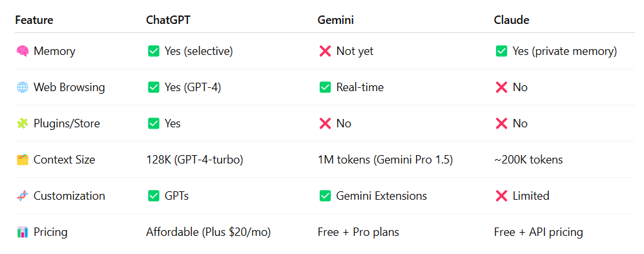The width and height of the screenshot is (644, 254).
Task: Click the Free + API pricing text
Action: pyautogui.click(x=539, y=232)
